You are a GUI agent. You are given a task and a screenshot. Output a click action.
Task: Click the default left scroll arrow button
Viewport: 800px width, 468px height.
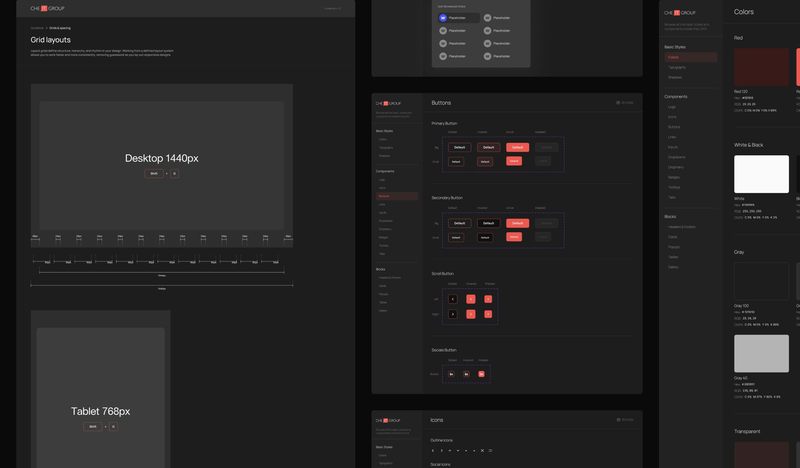[x=453, y=299]
